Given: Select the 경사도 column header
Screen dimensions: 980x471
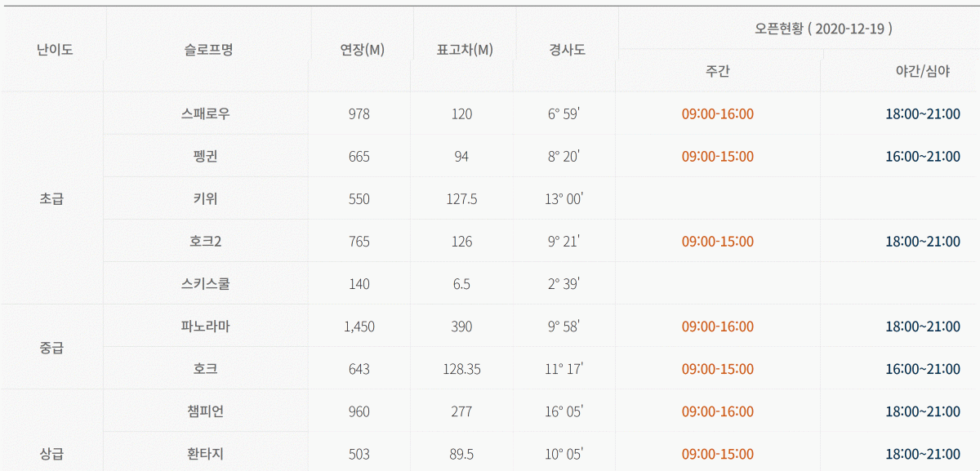Looking at the screenshot, I should tap(567, 49).
